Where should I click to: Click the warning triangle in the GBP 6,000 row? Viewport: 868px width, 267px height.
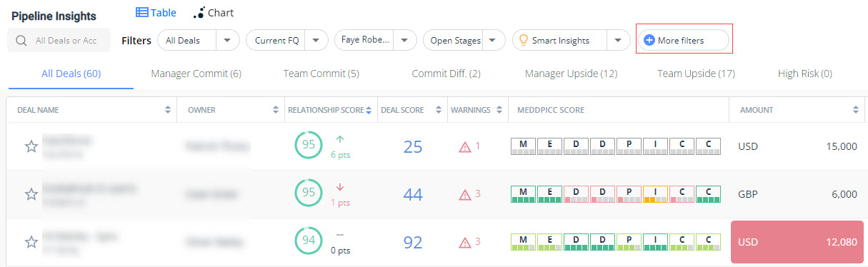(465, 194)
